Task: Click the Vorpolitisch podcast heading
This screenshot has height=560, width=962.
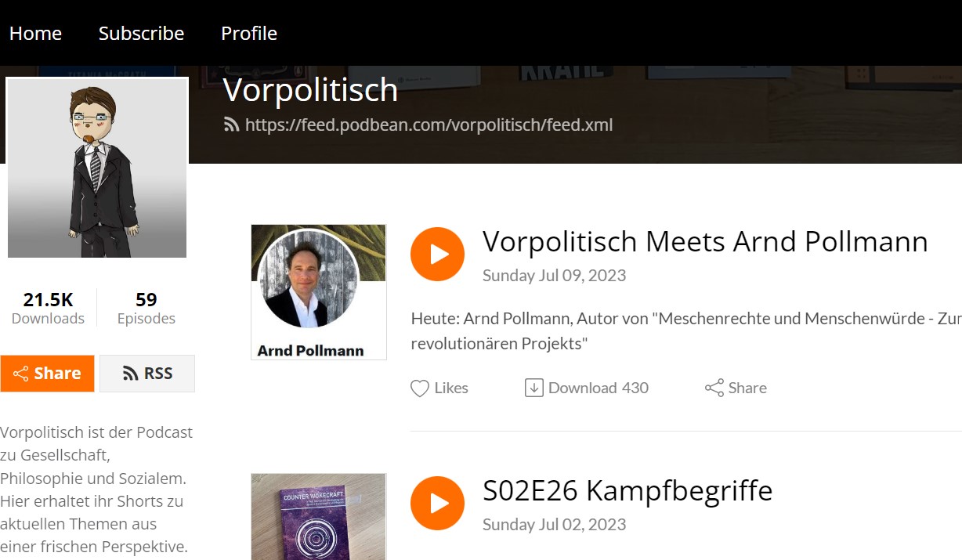Action: coord(310,90)
